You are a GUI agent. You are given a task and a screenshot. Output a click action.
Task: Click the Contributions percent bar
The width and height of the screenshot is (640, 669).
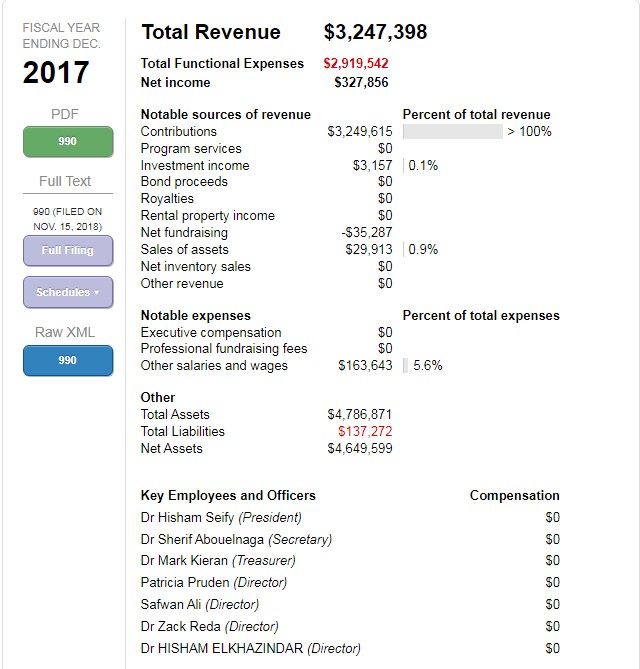(452, 132)
